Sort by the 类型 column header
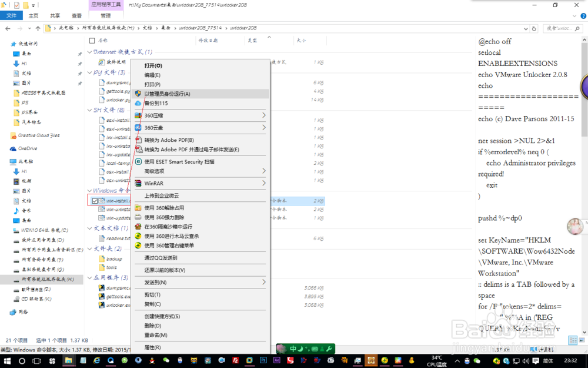The height and width of the screenshot is (368, 588). 252,40
